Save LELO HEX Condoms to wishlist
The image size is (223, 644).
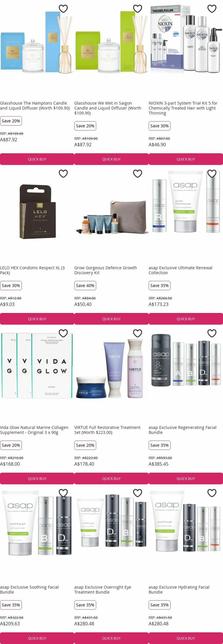point(63,173)
